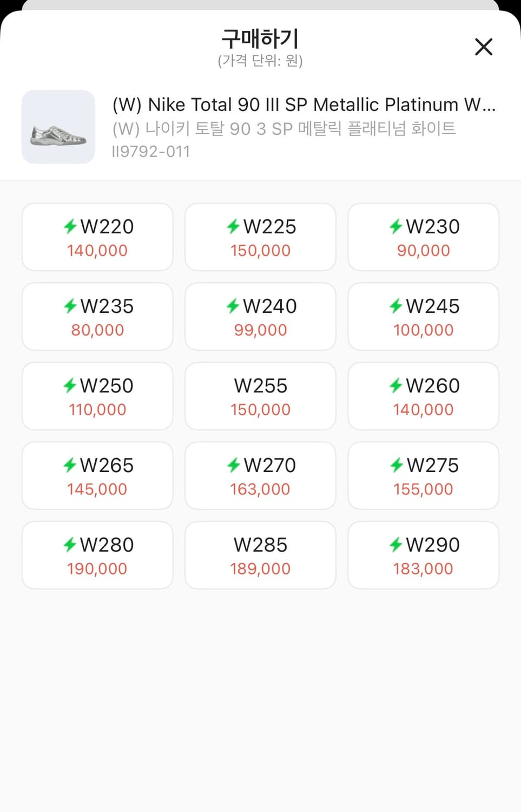Pick size W255 without fast delivery
This screenshot has height=812, width=521.
pyautogui.click(x=260, y=396)
